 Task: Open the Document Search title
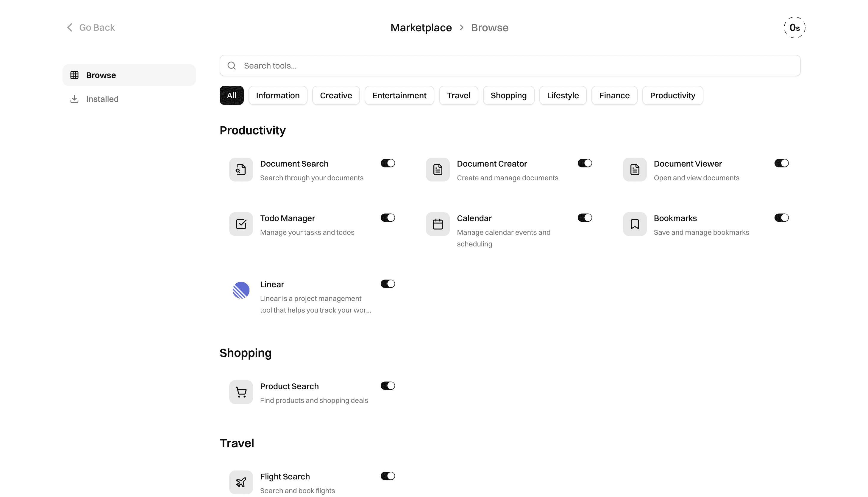pyautogui.click(x=294, y=164)
